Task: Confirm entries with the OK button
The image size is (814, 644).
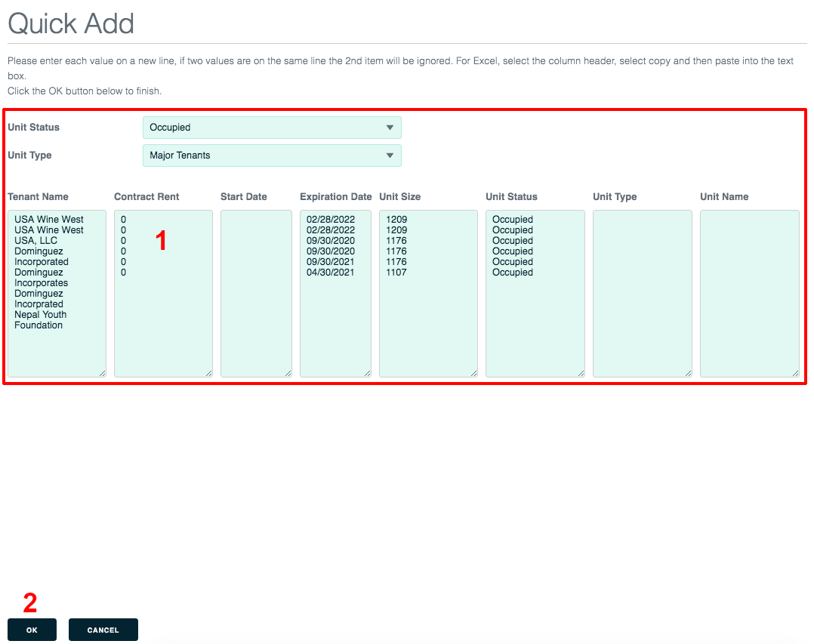Action: pos(32,630)
